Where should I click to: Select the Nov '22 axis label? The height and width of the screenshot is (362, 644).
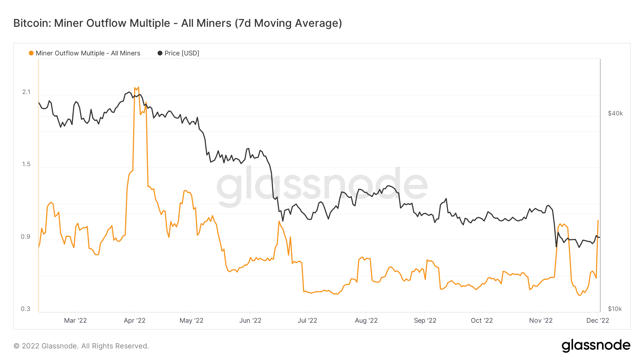541,321
